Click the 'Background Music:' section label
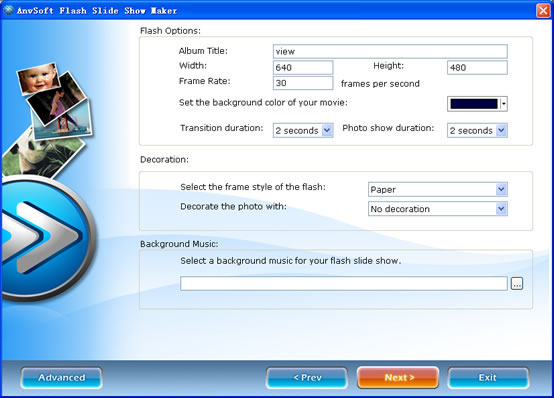Viewport: 554px width, 398px height. (179, 244)
